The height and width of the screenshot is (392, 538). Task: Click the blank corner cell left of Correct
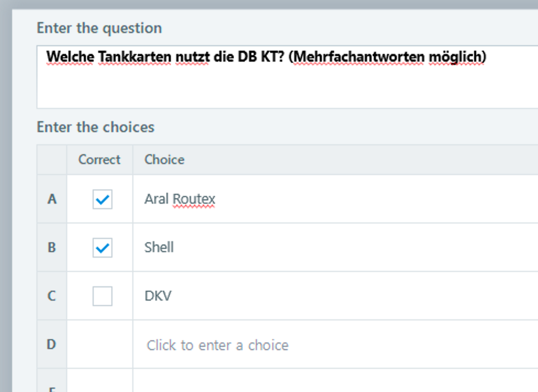click(52, 160)
